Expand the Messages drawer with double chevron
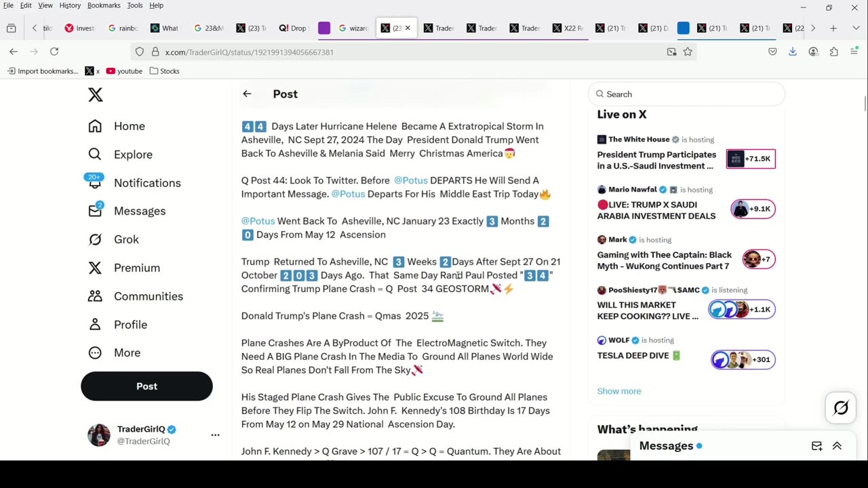Viewport: 868px width, 488px height. click(837, 446)
